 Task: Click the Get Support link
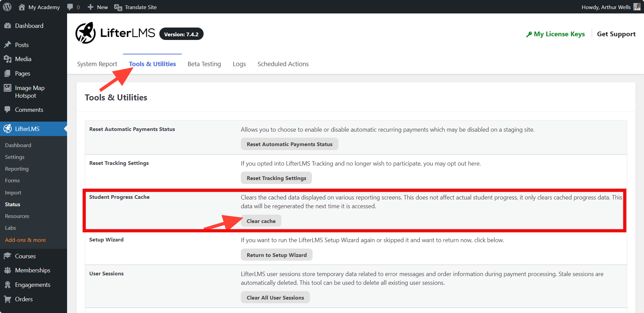616,34
